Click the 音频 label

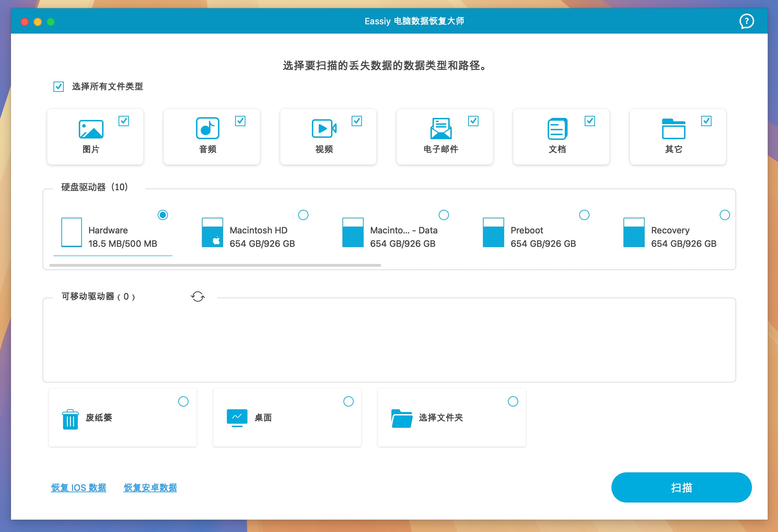tap(208, 149)
